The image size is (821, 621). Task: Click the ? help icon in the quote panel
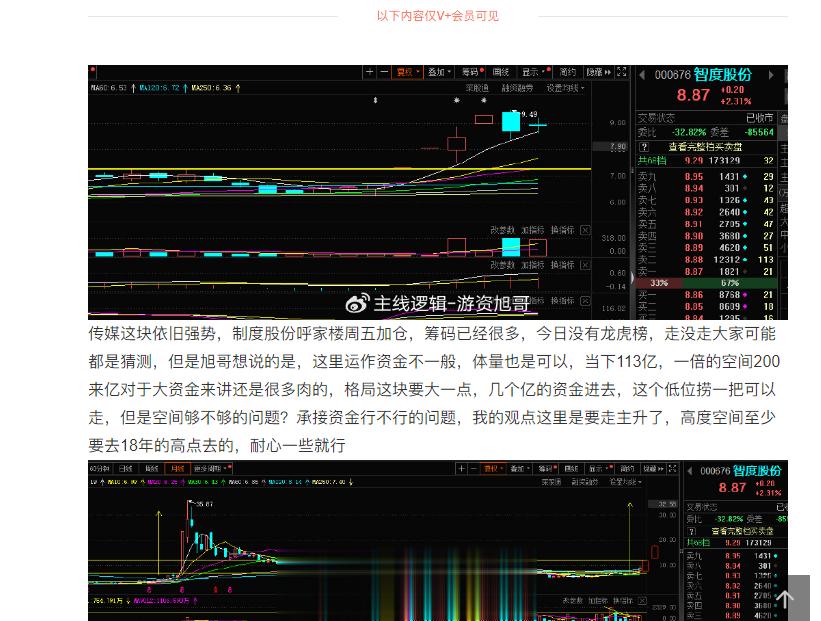coord(643,146)
